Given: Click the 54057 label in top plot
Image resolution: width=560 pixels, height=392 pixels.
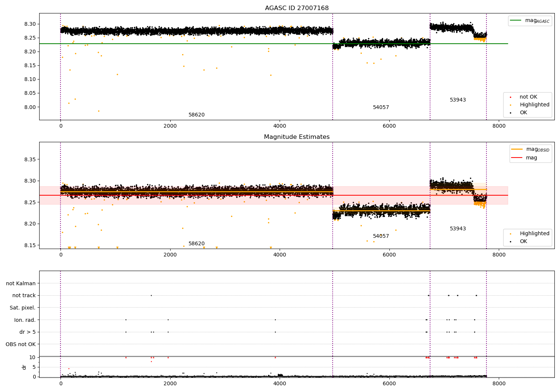Looking at the screenshot, I should 381,108.
